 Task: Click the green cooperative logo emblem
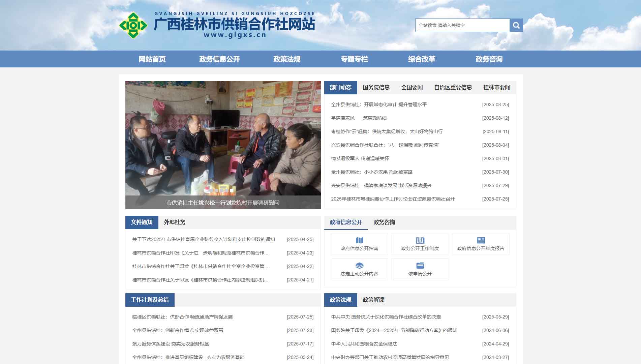(133, 26)
